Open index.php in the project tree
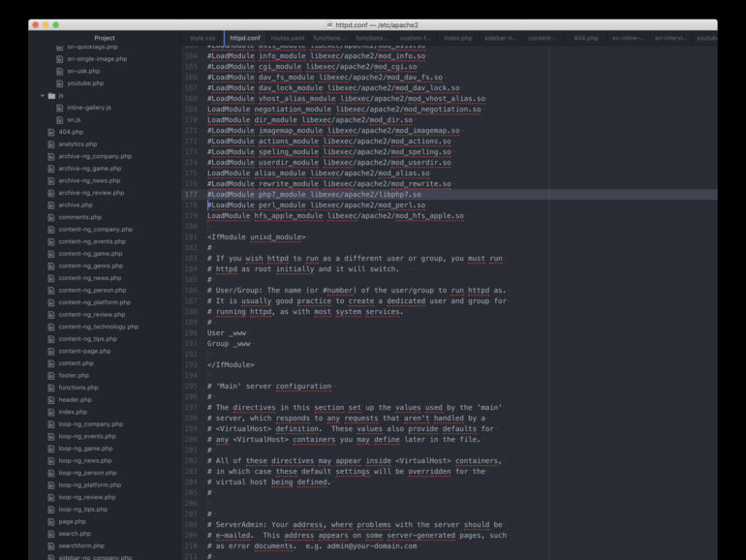The width and height of the screenshot is (746, 560). 73,412
